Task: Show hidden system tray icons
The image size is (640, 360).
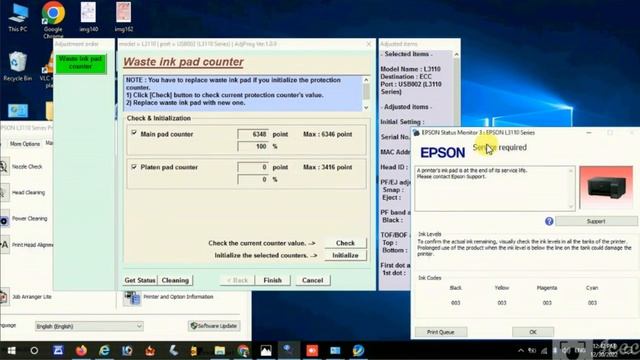Action: 521,351
